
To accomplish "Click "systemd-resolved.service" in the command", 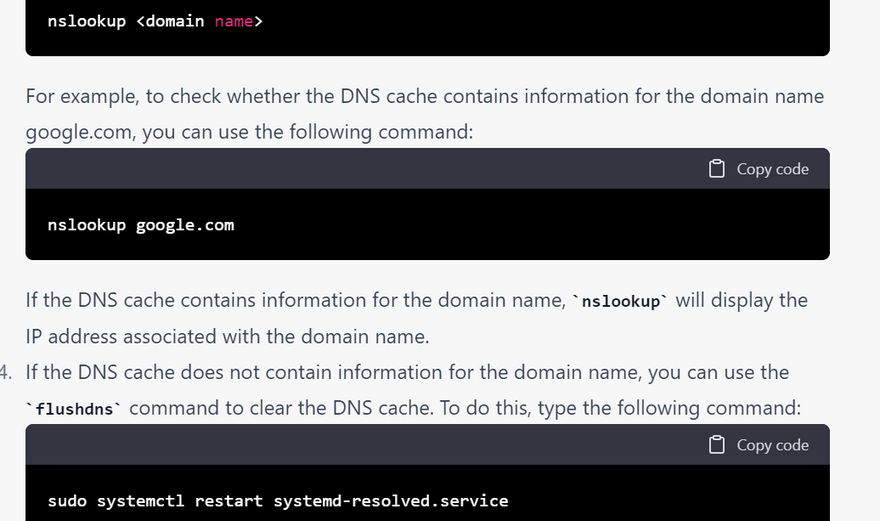I will [391, 500].
